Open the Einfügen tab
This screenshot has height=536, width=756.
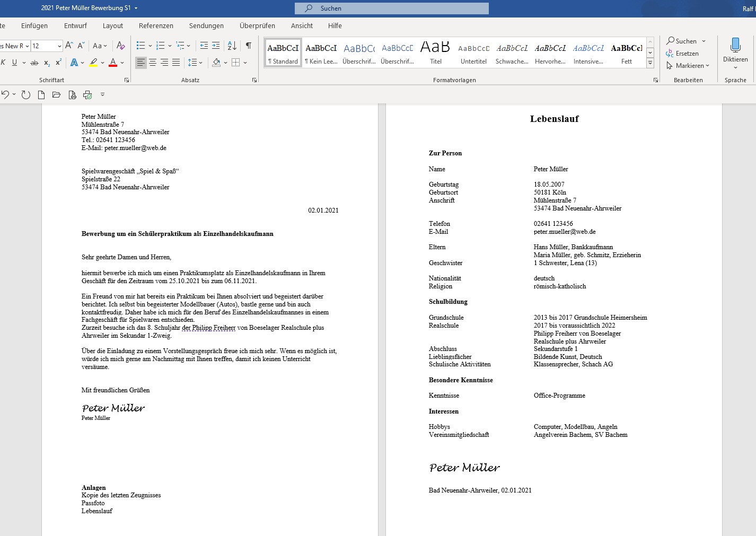pyautogui.click(x=34, y=25)
